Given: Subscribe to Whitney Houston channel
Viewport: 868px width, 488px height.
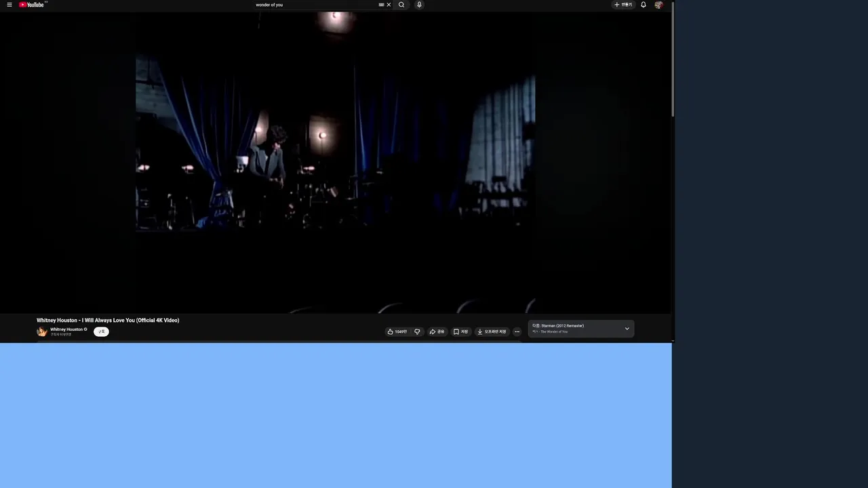Looking at the screenshot, I should [101, 331].
